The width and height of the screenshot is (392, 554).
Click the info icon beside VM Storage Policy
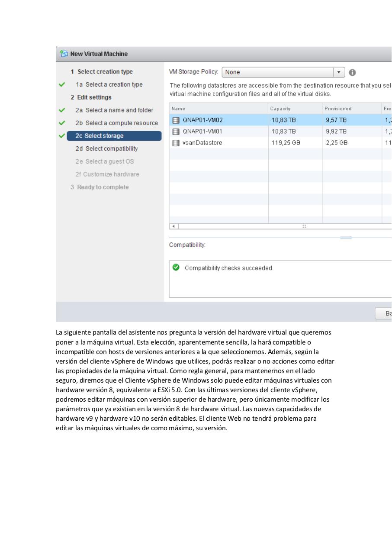tap(352, 72)
